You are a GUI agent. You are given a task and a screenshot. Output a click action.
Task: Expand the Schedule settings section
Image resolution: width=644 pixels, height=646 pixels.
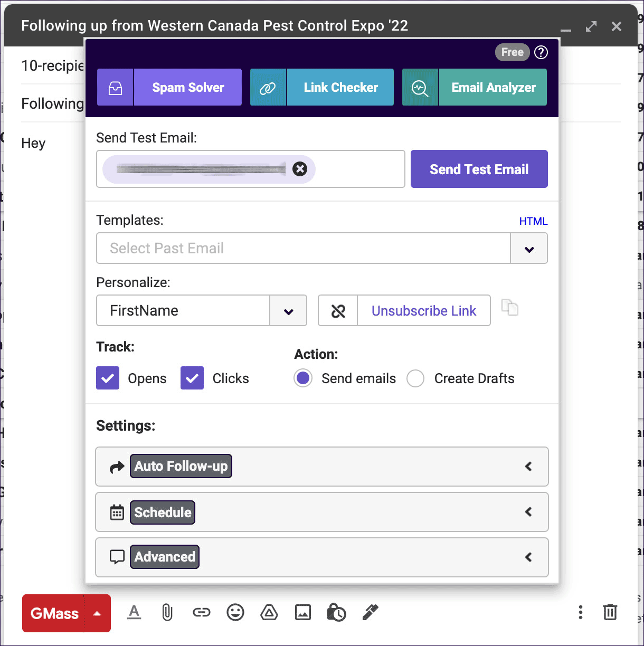click(x=322, y=512)
